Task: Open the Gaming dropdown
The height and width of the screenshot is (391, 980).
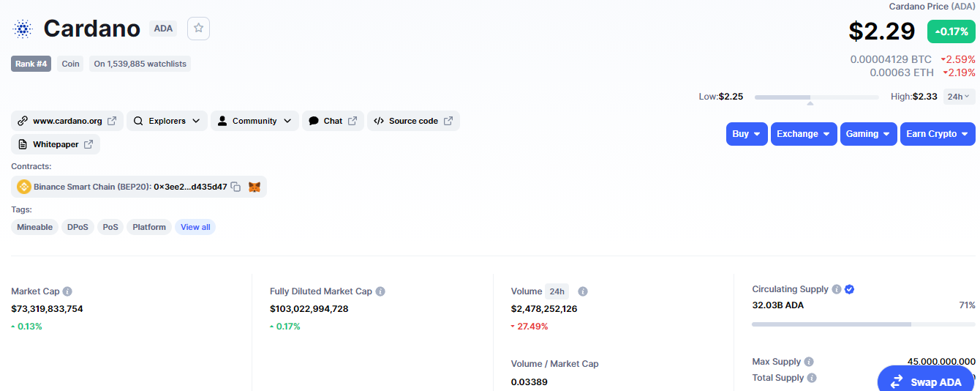Action: (869, 134)
